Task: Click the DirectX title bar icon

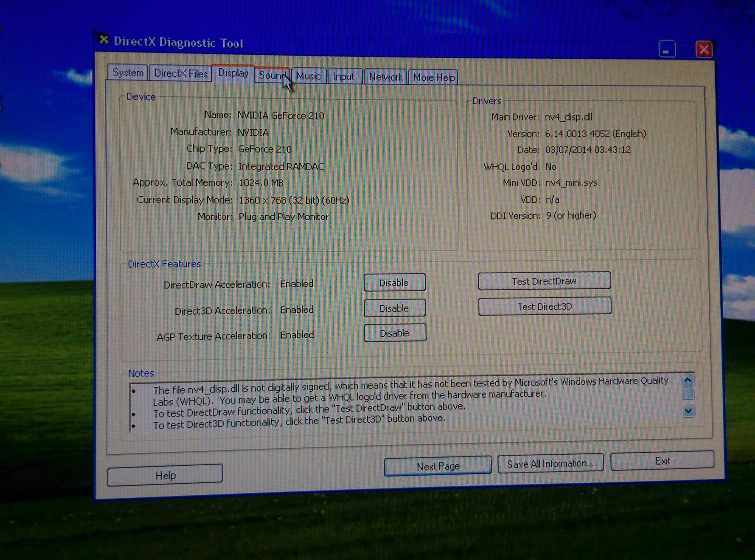Action: coord(104,39)
